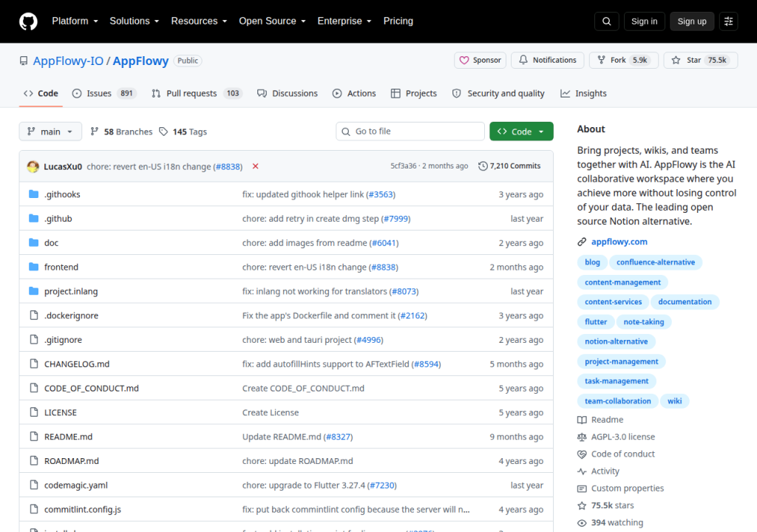Click the LICENSE file icon
This screenshot has width=757, height=532.
pyautogui.click(x=33, y=412)
